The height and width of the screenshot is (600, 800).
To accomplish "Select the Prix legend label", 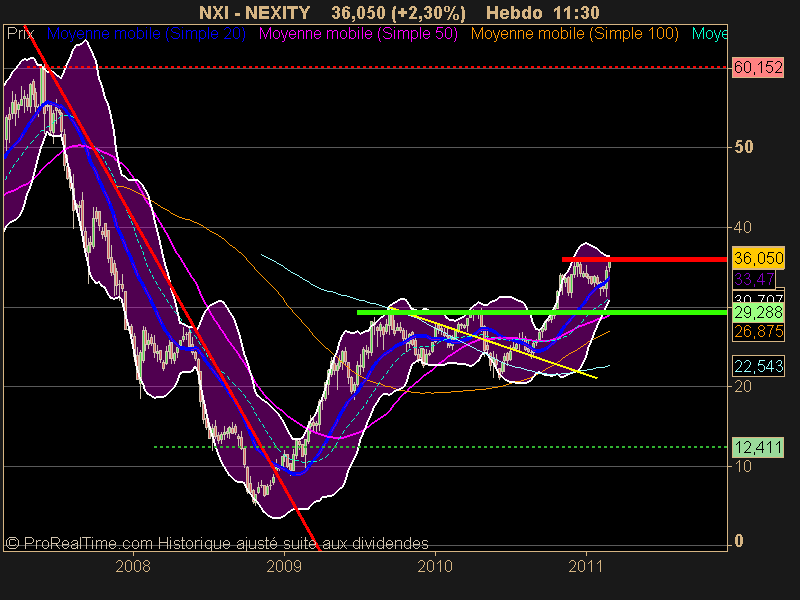I will [x=20, y=34].
